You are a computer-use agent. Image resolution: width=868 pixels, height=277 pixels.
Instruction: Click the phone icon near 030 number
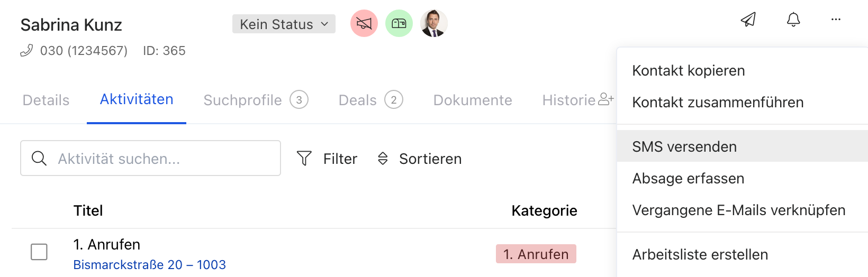point(26,51)
